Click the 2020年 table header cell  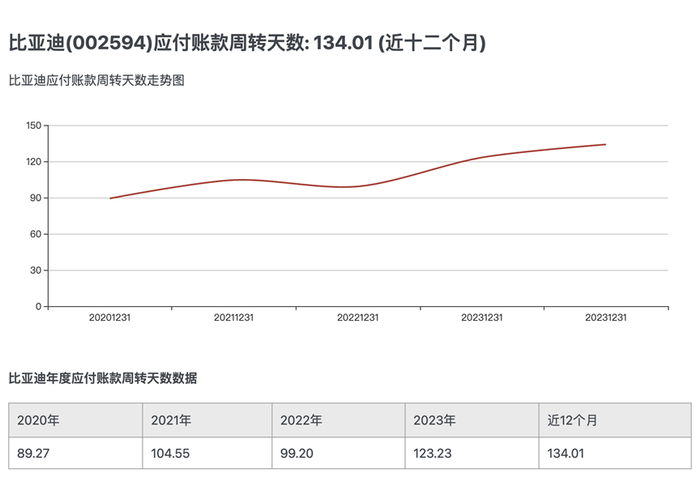[75, 420]
